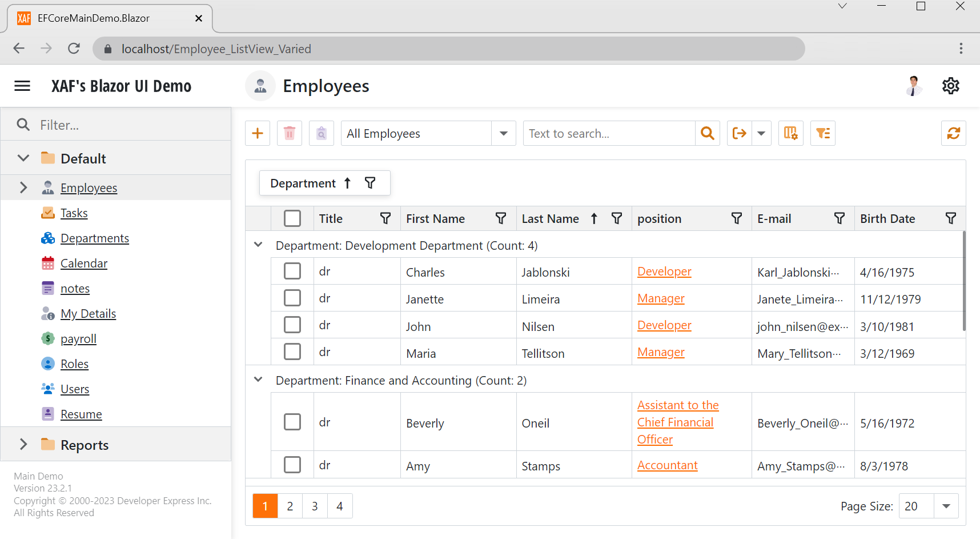Collapse the Development Department group
The width and height of the screenshot is (980, 539).
coord(258,245)
